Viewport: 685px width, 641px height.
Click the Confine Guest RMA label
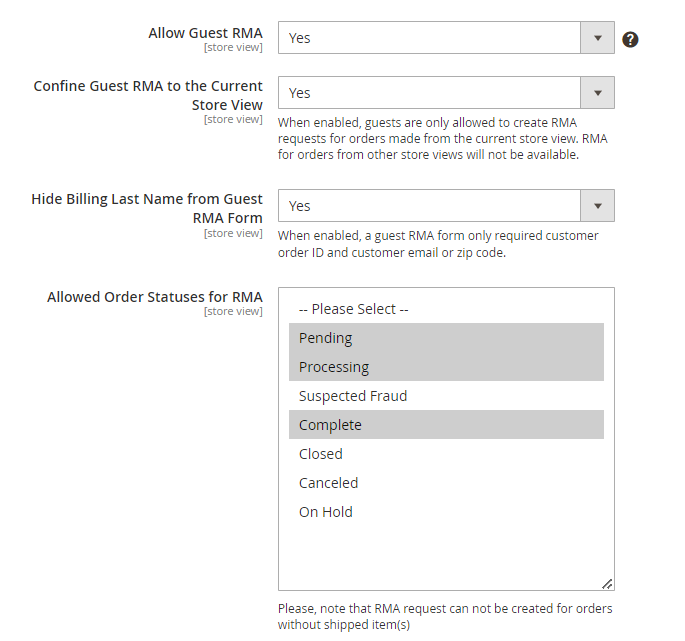148,95
